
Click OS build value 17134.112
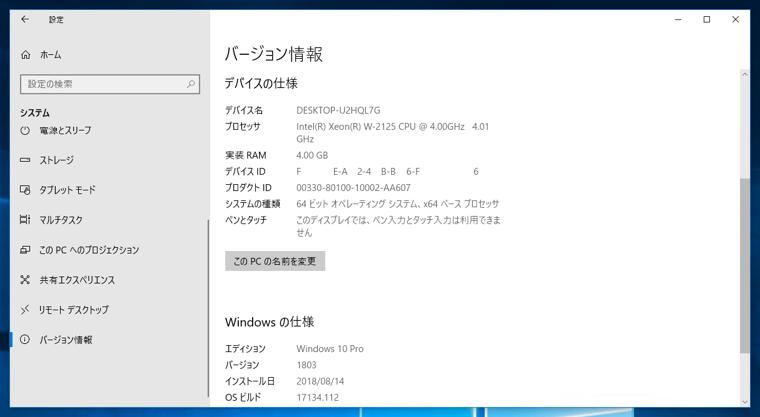coord(317,397)
